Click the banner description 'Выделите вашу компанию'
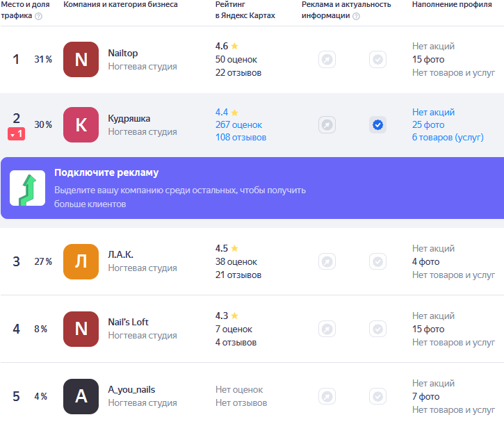The image size is (504, 424). click(x=180, y=197)
